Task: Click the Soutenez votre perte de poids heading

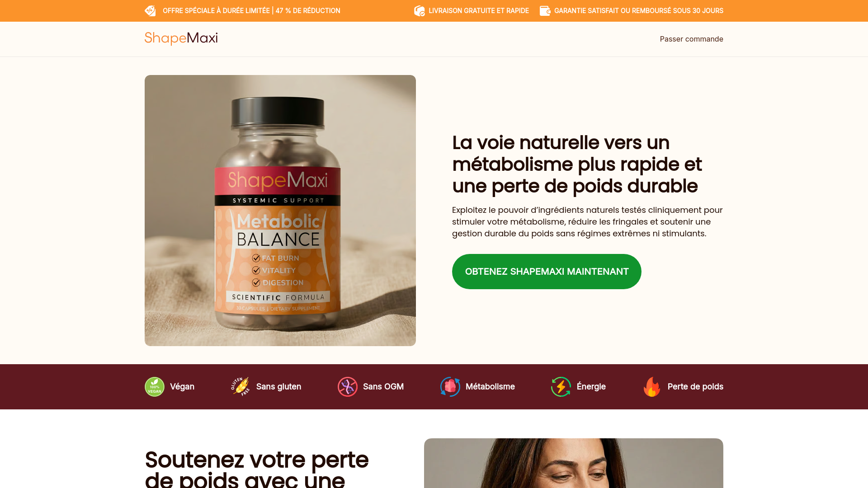Action: coord(257,469)
